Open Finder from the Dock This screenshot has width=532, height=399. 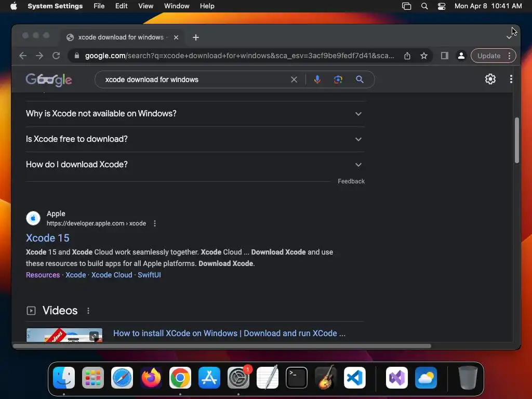click(64, 378)
